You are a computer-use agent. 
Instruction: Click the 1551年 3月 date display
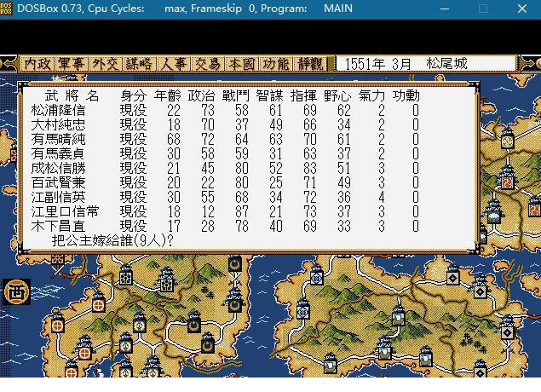(377, 64)
